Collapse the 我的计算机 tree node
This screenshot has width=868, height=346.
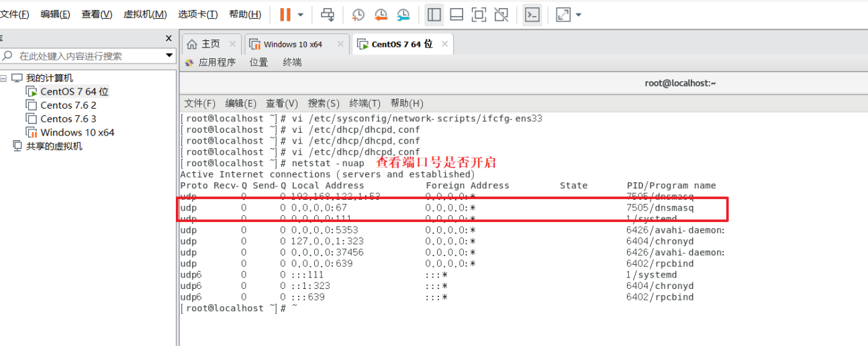3,78
